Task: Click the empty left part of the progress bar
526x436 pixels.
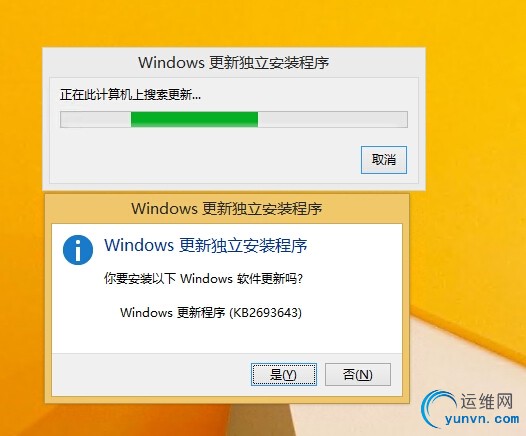Action: point(96,119)
